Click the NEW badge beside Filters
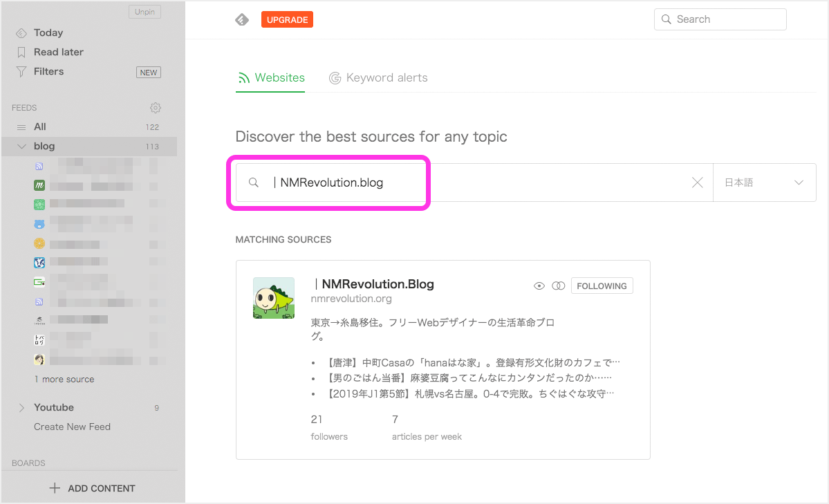829x504 pixels. pyautogui.click(x=149, y=73)
